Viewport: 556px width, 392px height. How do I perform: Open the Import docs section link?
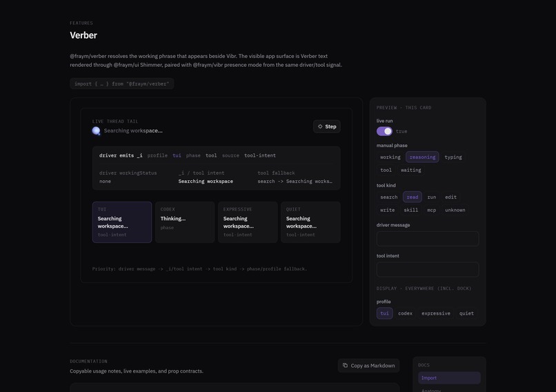(x=449, y=378)
